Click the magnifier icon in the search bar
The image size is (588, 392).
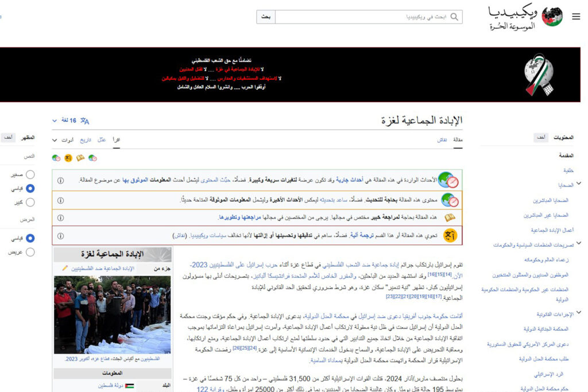453,16
